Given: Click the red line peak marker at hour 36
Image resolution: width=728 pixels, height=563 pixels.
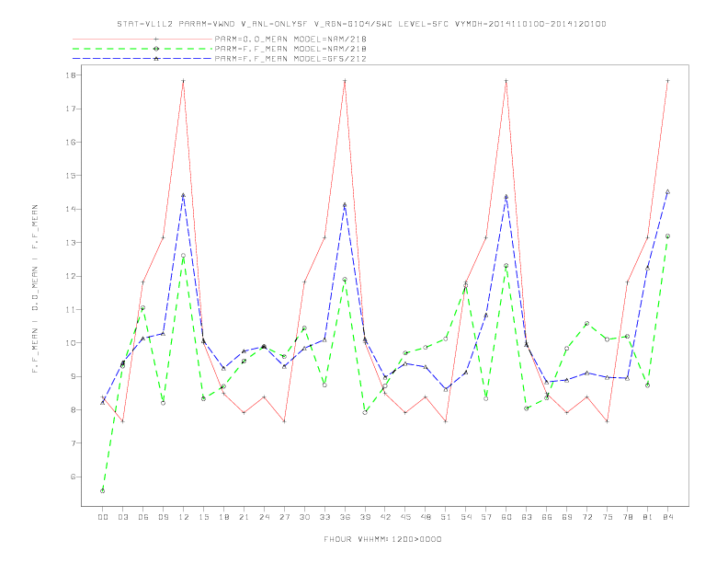Looking at the screenshot, I should coord(345,81).
